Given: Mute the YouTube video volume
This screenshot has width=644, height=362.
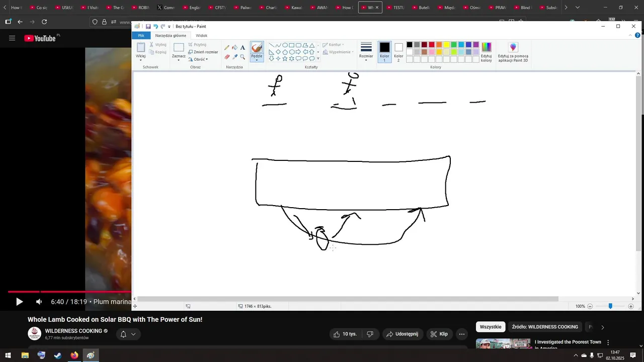Looking at the screenshot, I should coord(39,302).
